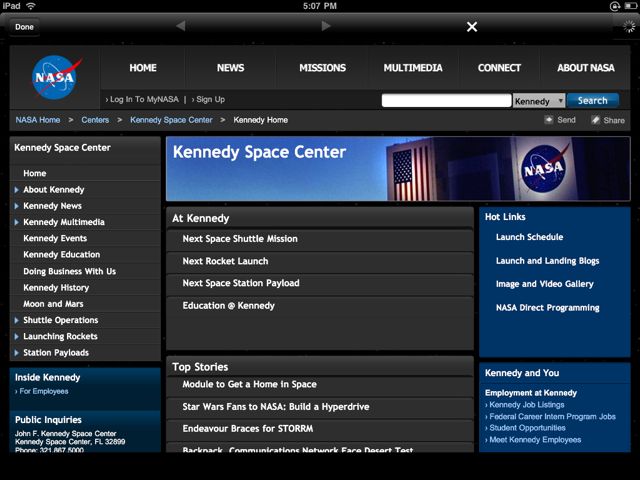The width and height of the screenshot is (640, 480).
Task: Expand the Kennedy News arrow
Action: coord(16,206)
